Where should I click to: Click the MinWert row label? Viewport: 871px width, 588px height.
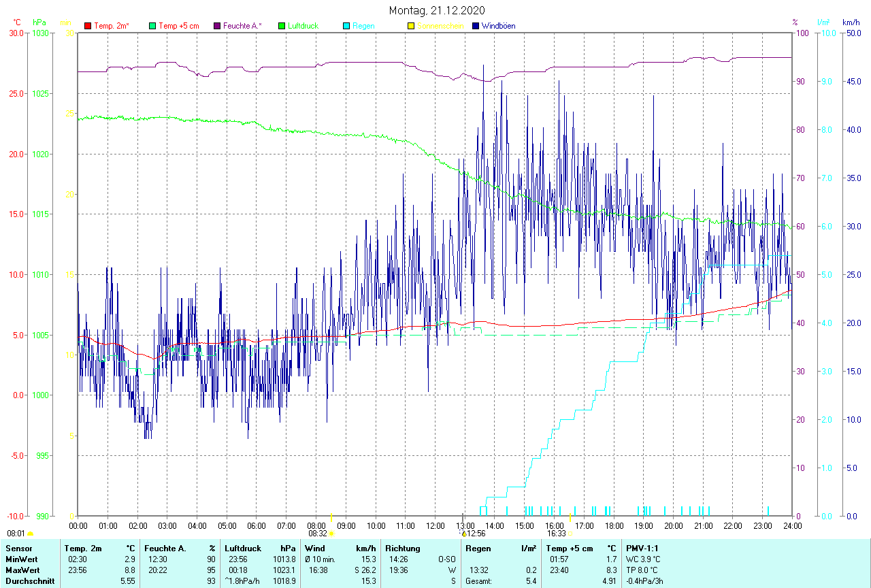22,559
